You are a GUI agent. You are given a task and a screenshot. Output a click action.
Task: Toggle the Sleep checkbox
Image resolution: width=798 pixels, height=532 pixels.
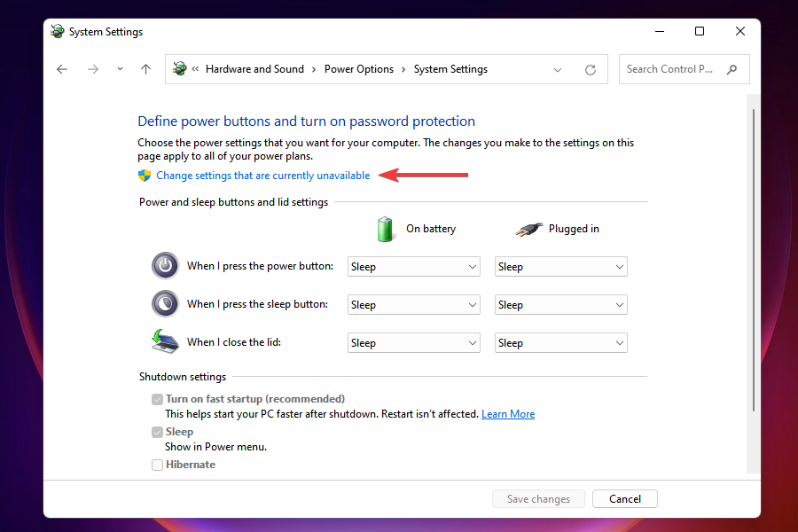(157, 432)
